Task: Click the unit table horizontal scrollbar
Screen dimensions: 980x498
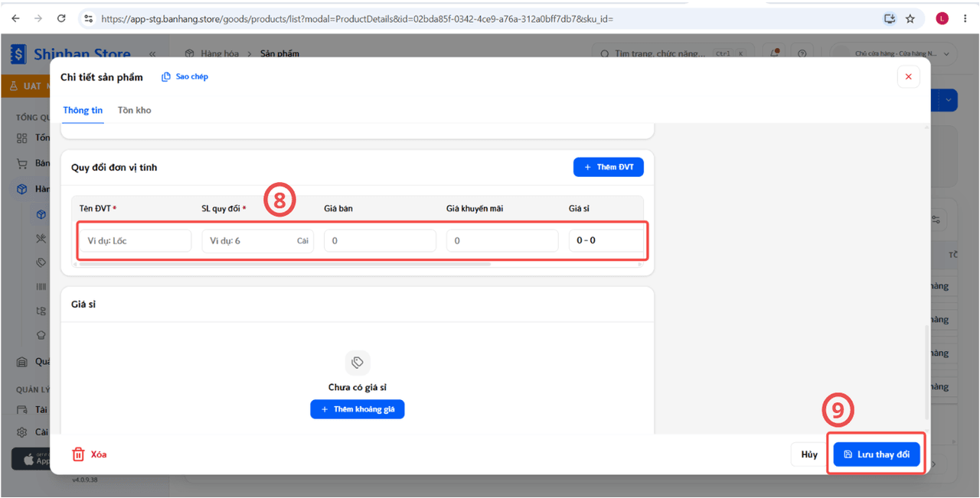Action: pyautogui.click(x=284, y=264)
